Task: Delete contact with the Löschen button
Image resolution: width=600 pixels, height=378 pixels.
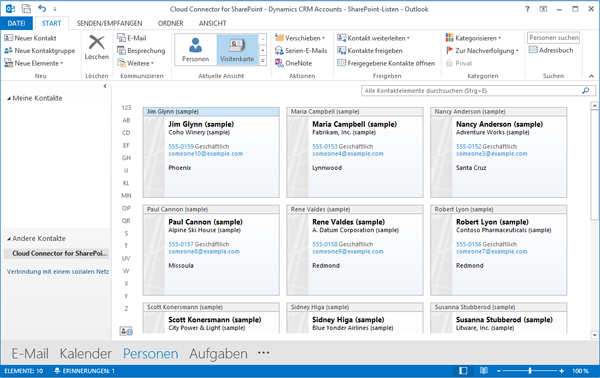Action: tap(96, 47)
